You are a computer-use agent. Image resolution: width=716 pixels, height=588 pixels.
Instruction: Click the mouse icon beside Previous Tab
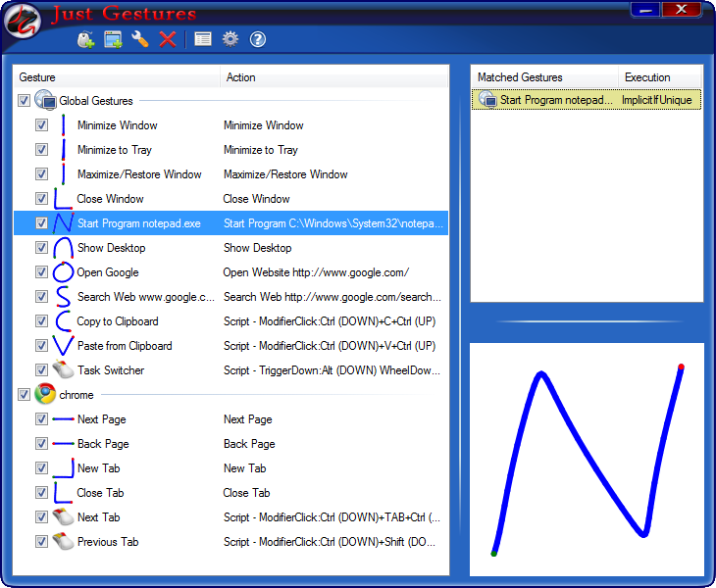[63, 542]
